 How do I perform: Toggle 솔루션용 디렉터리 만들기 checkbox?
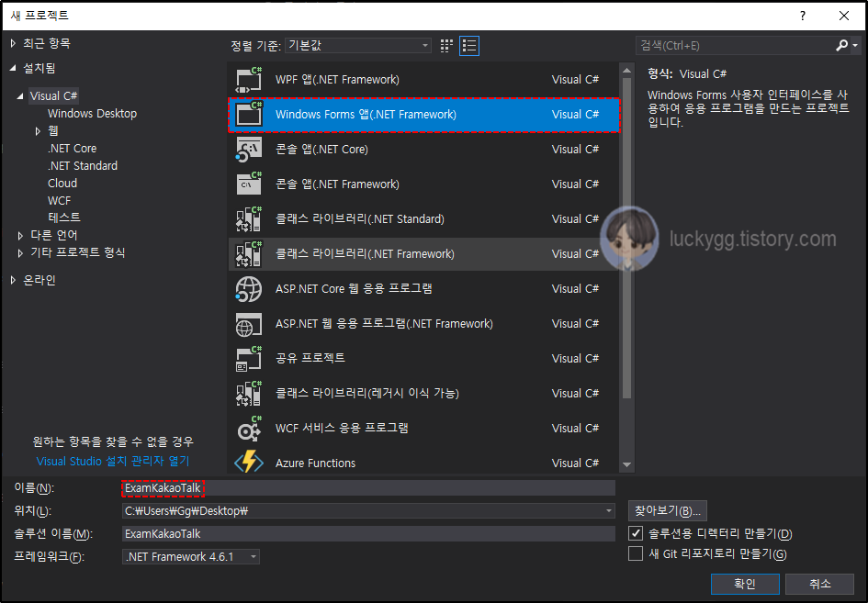(636, 533)
